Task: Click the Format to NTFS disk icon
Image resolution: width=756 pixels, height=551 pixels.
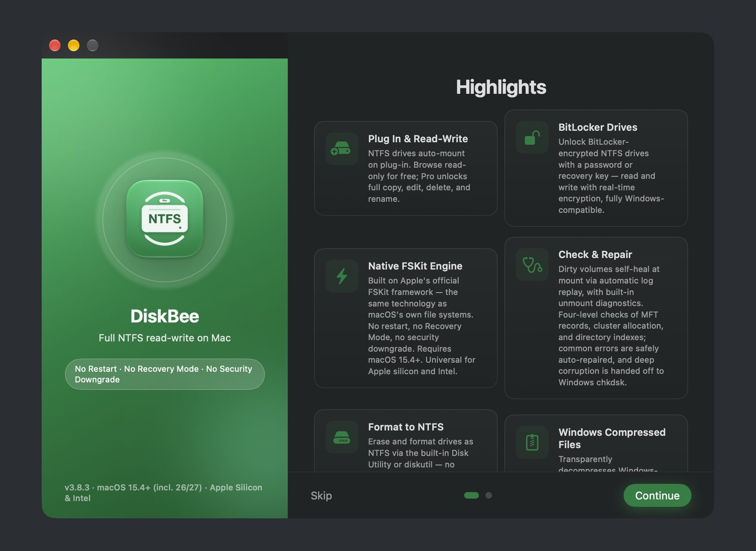Action: point(341,437)
